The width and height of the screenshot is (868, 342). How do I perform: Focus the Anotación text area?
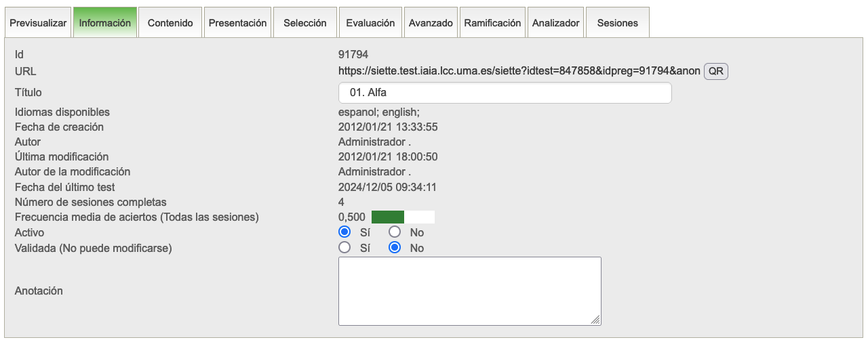point(469,291)
